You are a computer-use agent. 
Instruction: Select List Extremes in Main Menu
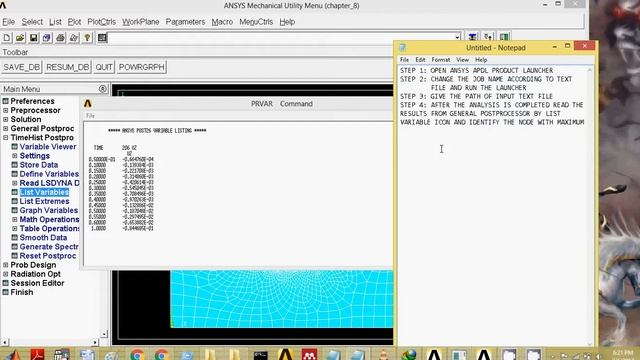[x=44, y=201]
